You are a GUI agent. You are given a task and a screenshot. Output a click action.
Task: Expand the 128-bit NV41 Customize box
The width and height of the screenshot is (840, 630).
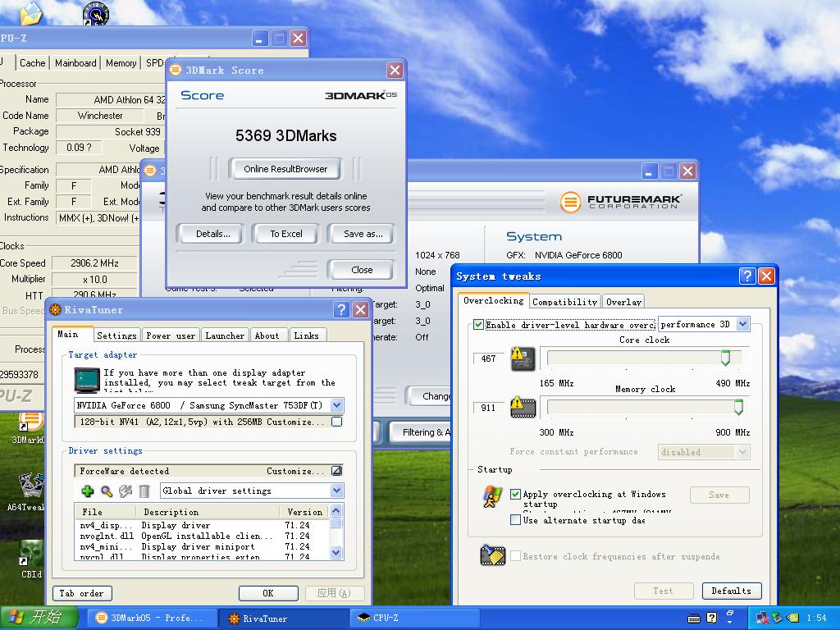click(336, 422)
